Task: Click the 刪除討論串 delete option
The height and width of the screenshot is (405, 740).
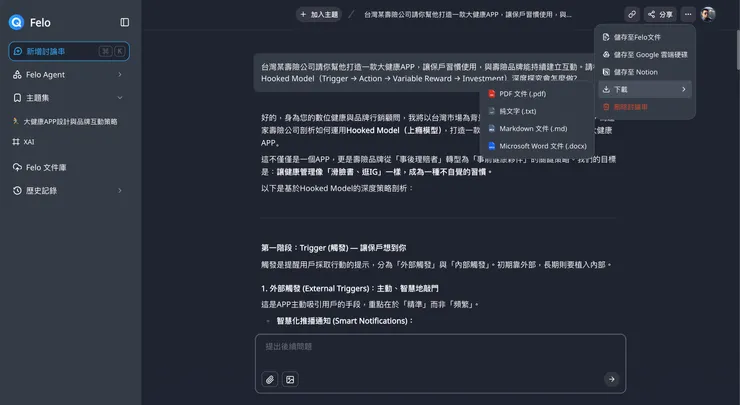Action: click(645, 107)
